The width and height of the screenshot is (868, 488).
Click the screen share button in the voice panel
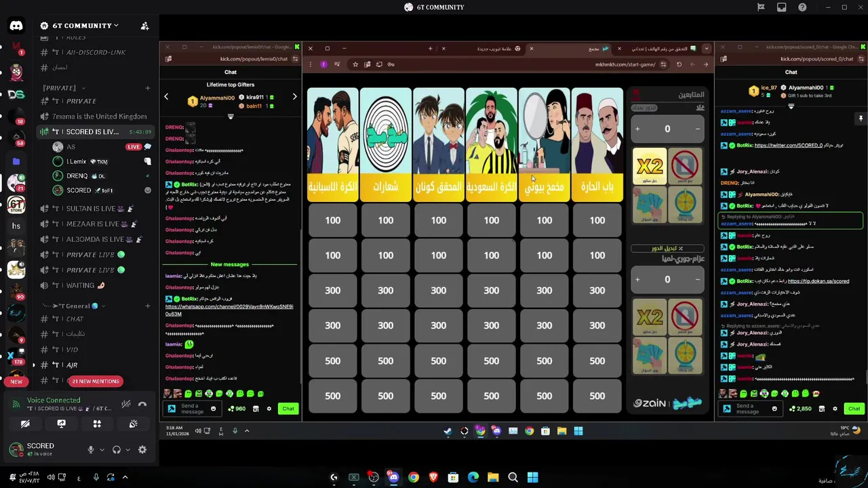point(61,424)
